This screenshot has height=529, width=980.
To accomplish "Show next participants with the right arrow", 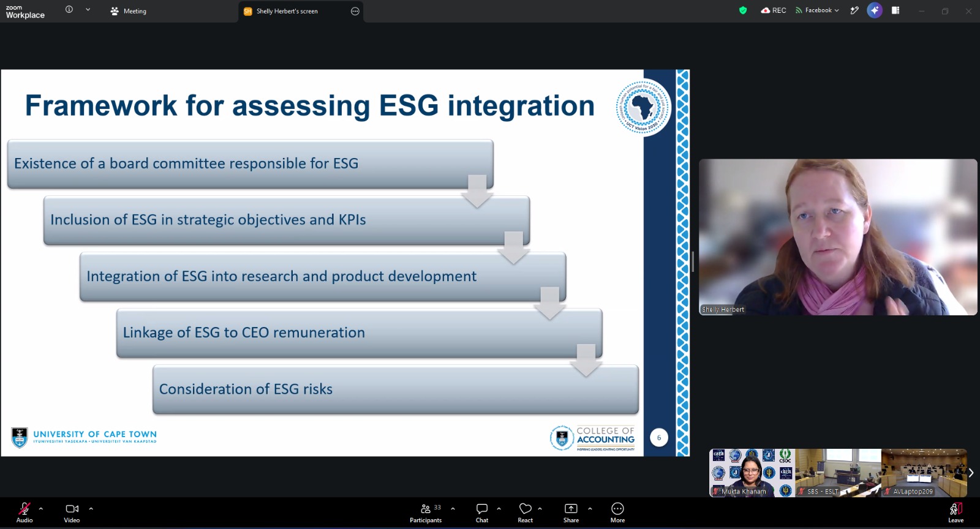I will tap(971, 473).
